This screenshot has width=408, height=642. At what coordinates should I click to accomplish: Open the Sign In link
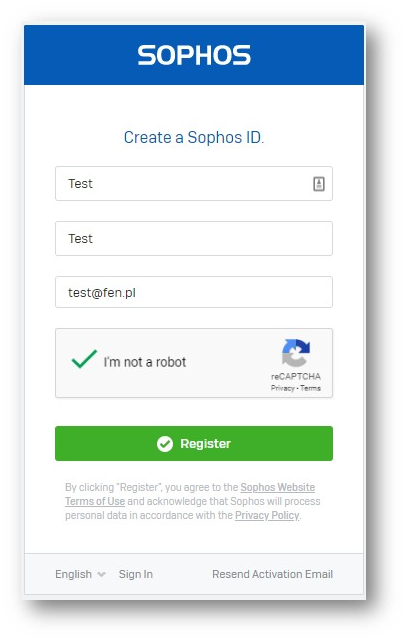[x=136, y=574]
